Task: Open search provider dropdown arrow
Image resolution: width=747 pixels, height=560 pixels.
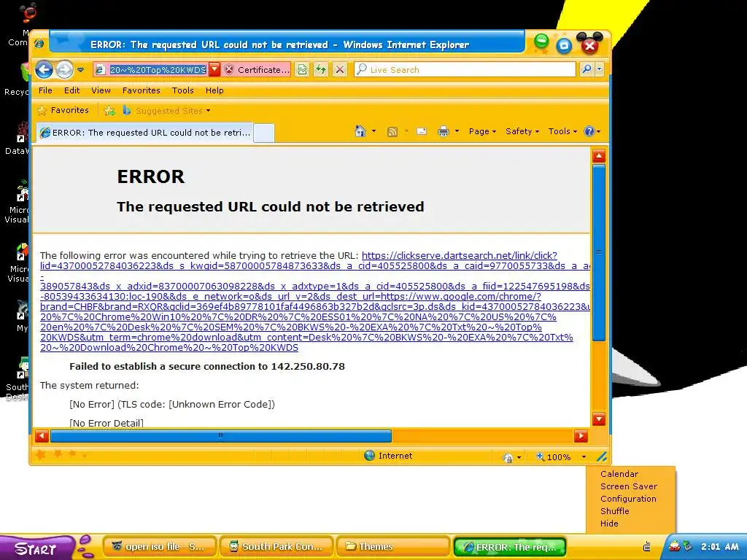Action: click(600, 69)
